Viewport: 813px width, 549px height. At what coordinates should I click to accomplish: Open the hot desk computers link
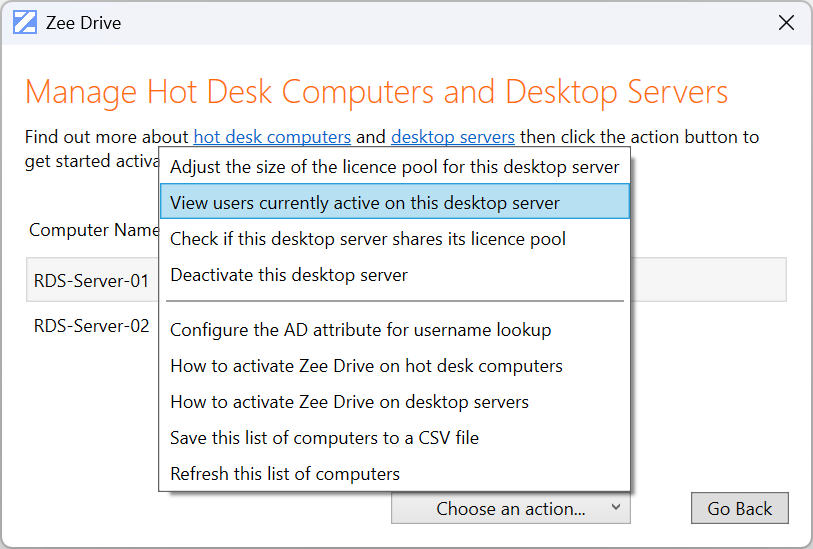272,137
